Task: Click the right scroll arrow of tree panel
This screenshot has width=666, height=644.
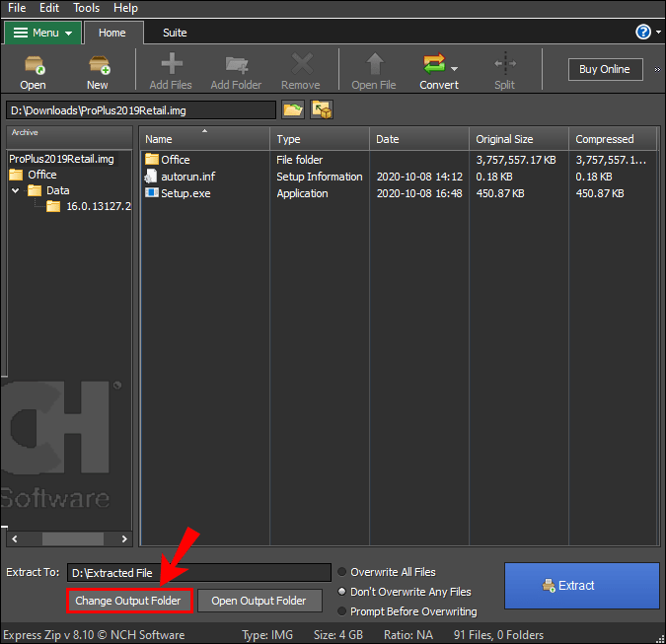Action: [124, 538]
